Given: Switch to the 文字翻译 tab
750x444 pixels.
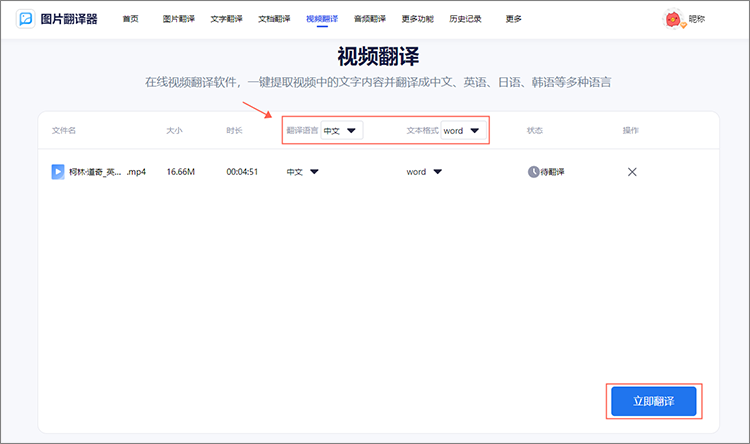Looking at the screenshot, I should point(226,19).
